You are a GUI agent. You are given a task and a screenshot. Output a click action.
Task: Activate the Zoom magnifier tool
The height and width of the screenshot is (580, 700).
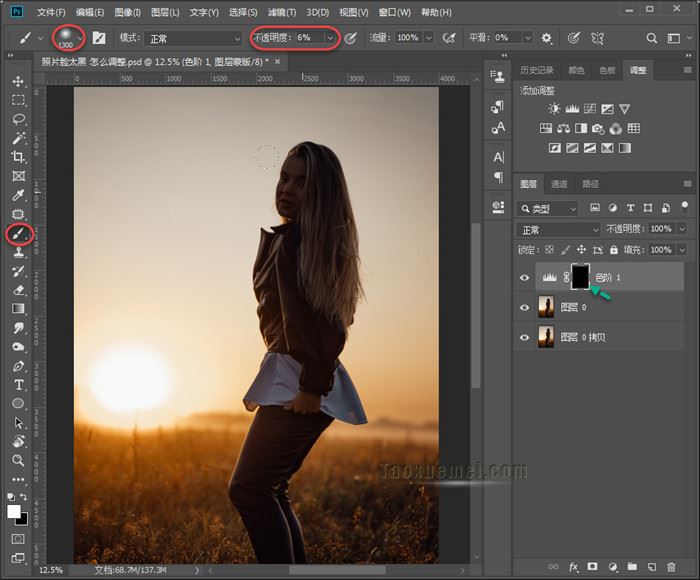click(x=18, y=460)
